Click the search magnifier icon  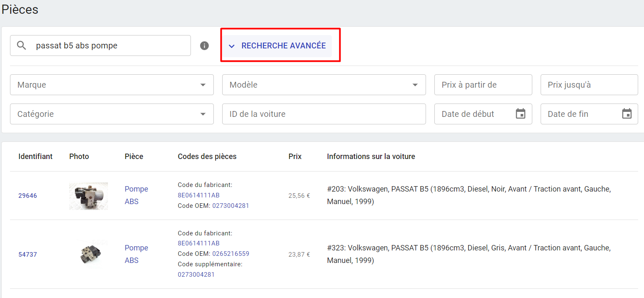tap(22, 45)
